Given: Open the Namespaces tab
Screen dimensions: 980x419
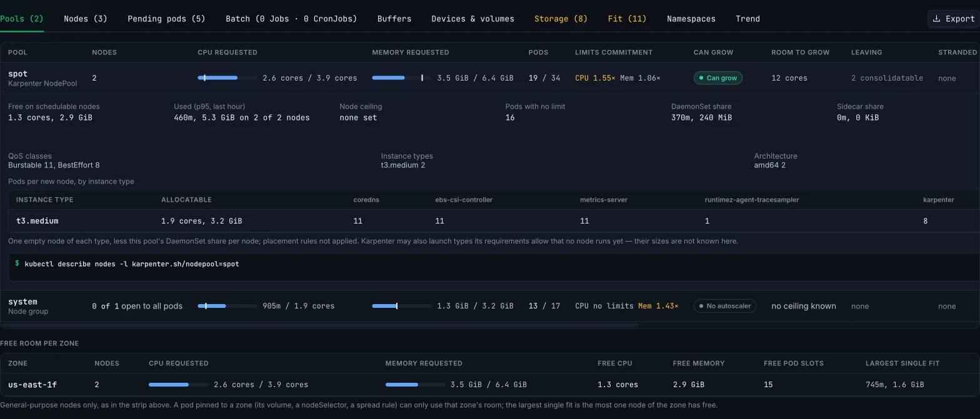Looking at the screenshot, I should tap(691, 19).
